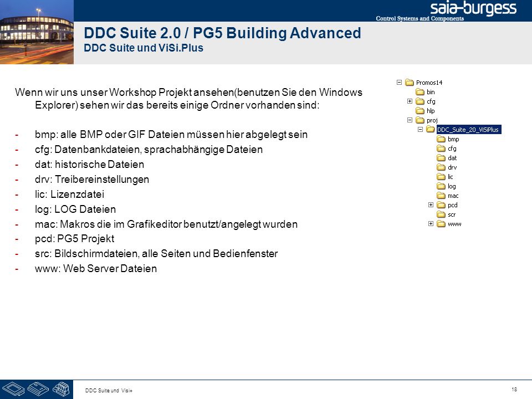Click the hlp folder icon
The image size is (532, 399).
tap(420, 111)
